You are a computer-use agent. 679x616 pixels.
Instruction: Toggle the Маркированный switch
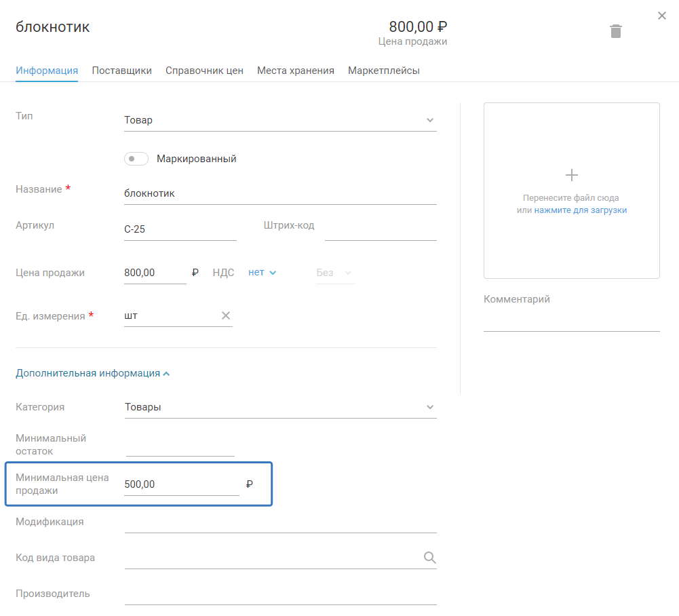[136, 159]
